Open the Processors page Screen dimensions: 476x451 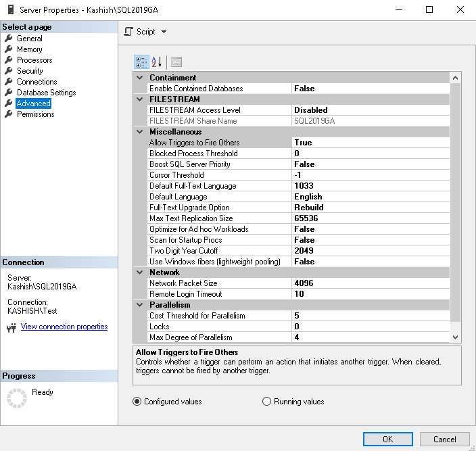(34, 60)
